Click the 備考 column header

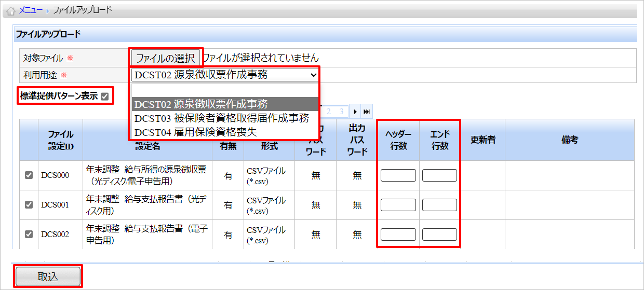tap(570, 140)
